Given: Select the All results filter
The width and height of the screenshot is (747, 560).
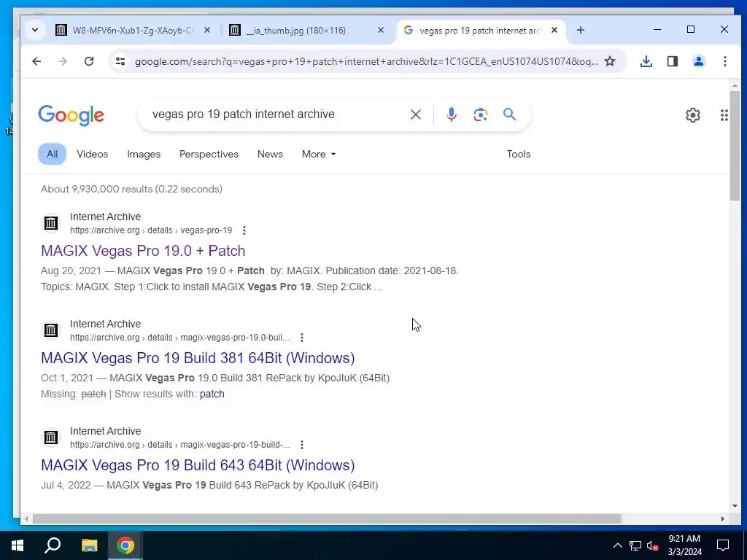Looking at the screenshot, I should pyautogui.click(x=52, y=155).
